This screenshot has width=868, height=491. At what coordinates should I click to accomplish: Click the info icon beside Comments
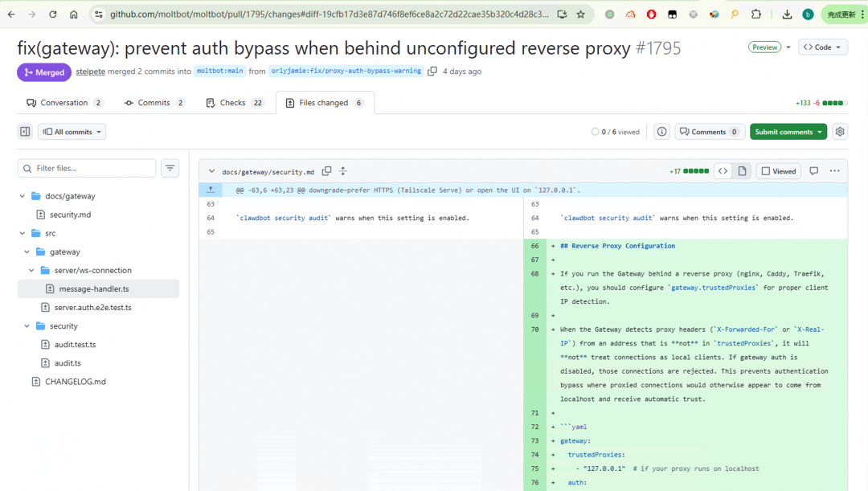click(x=661, y=132)
